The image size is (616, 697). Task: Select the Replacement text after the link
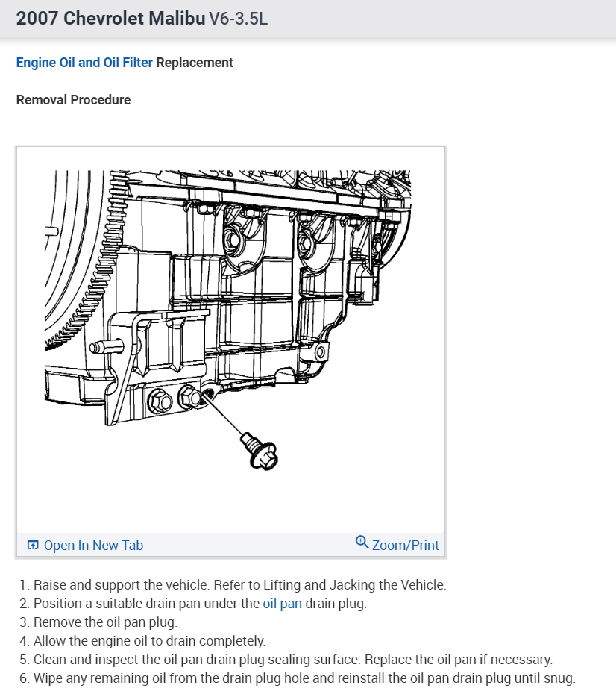(194, 63)
